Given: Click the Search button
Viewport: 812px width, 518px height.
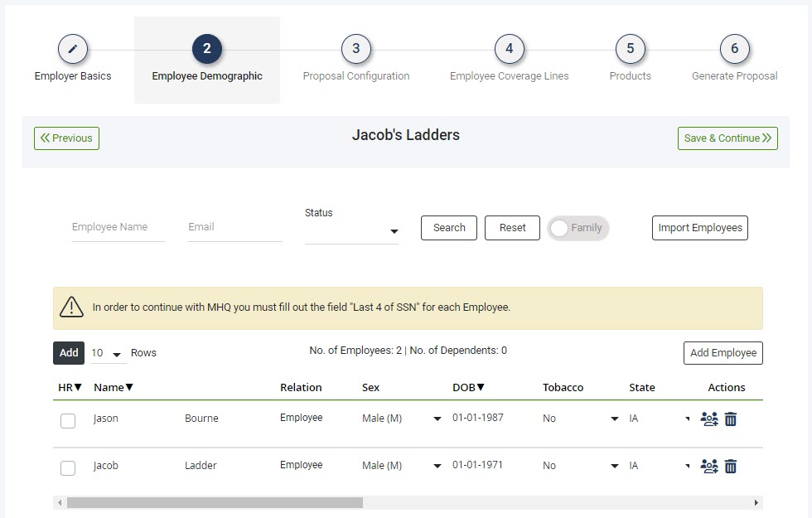Looking at the screenshot, I should click(x=449, y=228).
